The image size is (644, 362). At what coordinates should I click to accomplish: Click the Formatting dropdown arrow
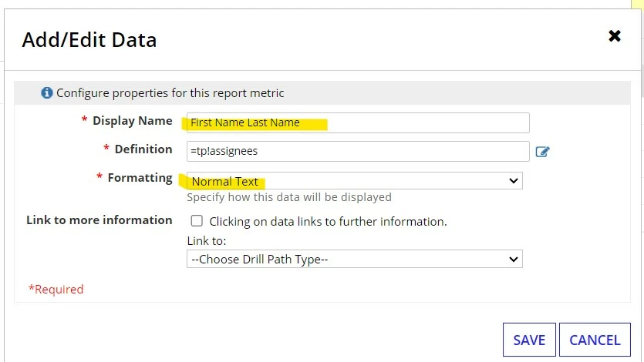[514, 181]
